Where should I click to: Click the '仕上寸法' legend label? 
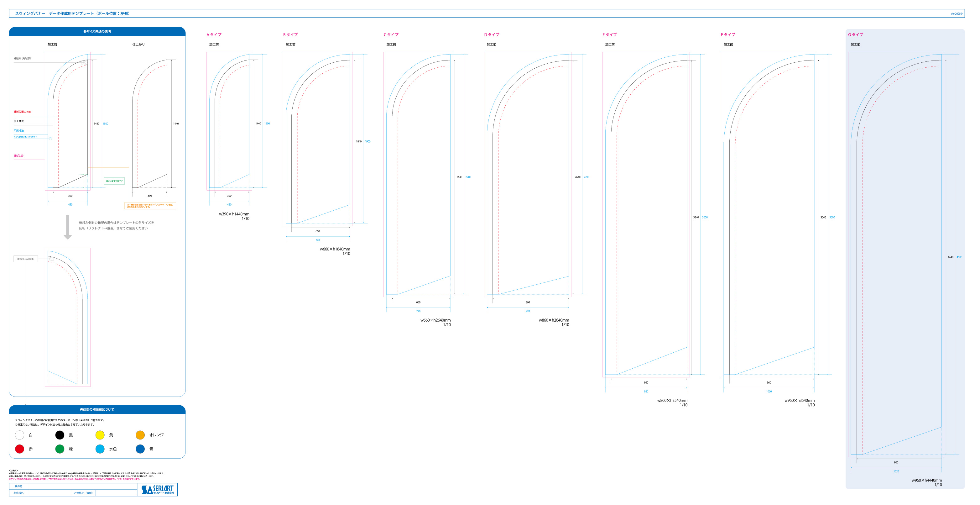click(x=19, y=121)
